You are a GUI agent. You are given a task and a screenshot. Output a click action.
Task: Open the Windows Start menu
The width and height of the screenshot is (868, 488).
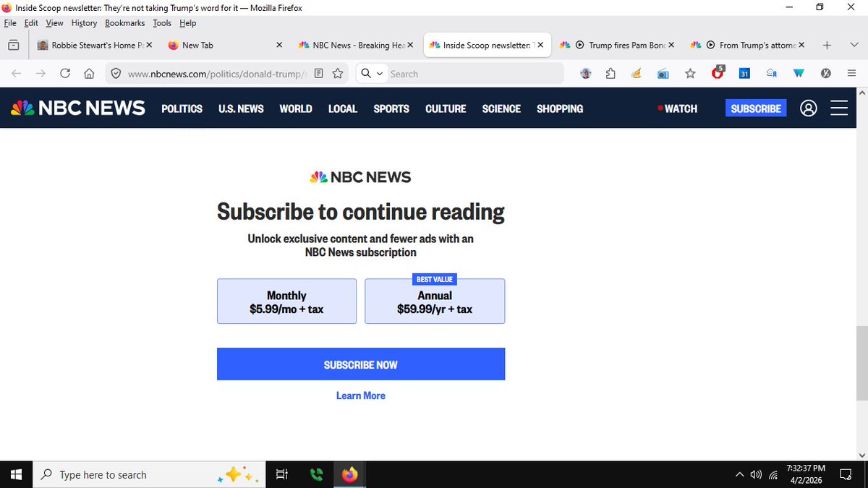16,474
